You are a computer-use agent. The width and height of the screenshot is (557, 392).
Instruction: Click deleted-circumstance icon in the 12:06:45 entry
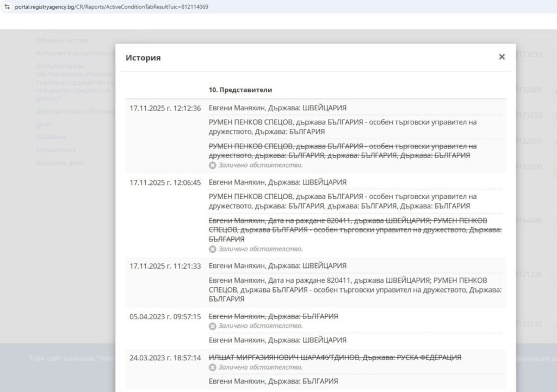[x=213, y=249]
